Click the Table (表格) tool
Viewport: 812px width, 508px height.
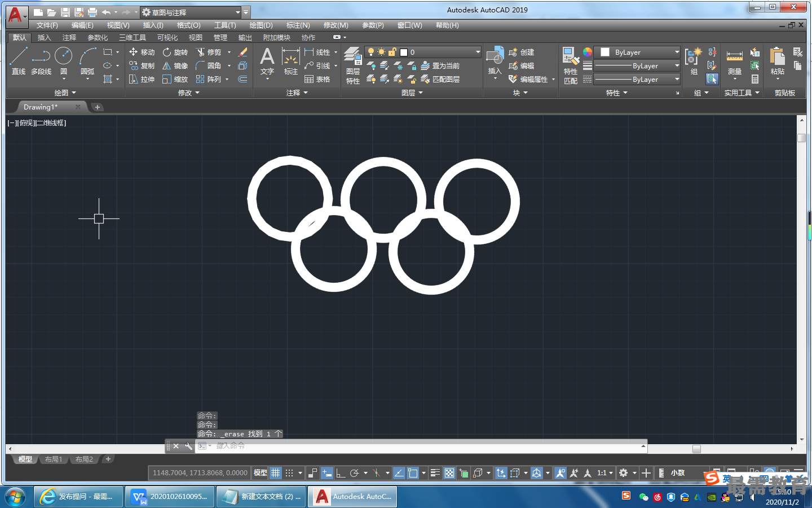pyautogui.click(x=317, y=79)
